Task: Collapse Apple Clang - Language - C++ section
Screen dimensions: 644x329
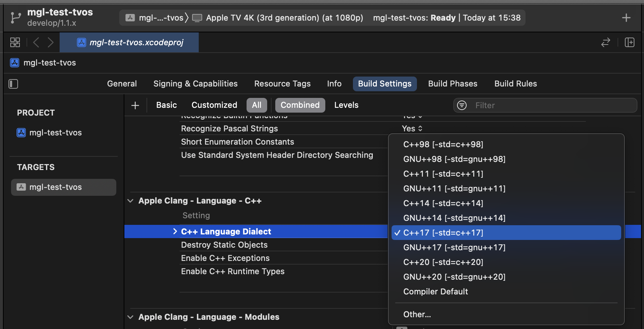Action: point(130,201)
